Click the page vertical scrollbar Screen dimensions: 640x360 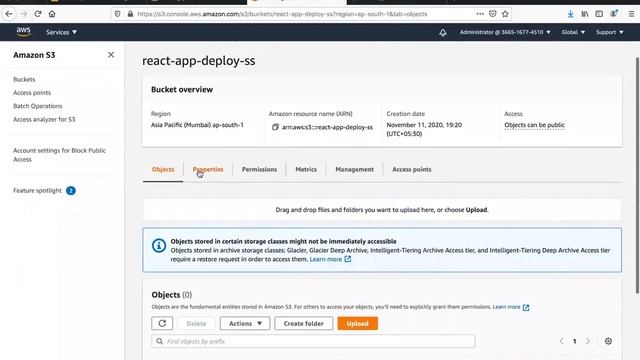click(637, 176)
